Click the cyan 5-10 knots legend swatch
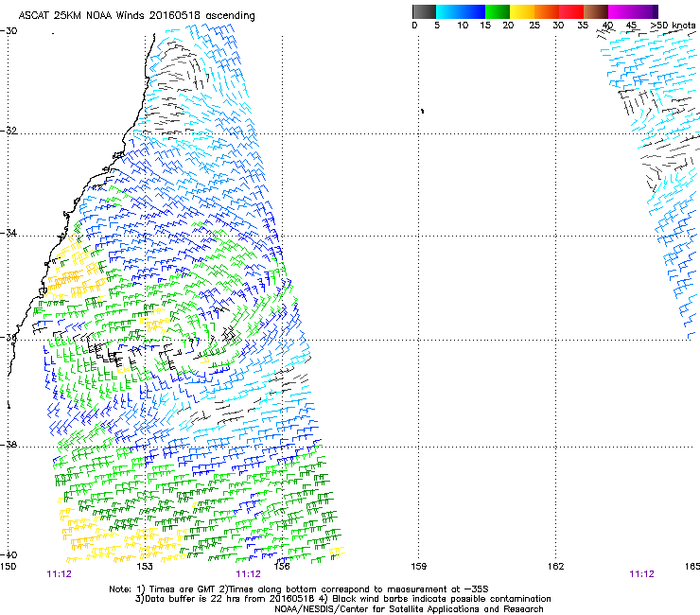 click(448, 11)
